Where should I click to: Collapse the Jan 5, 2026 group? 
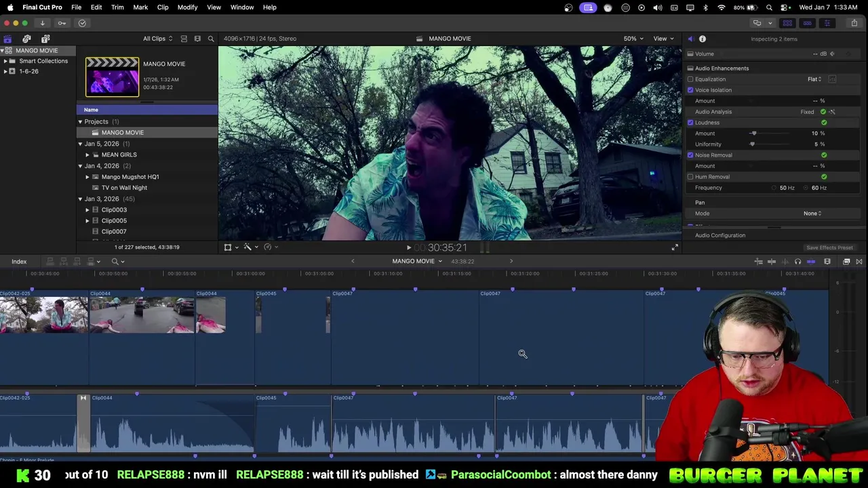click(80, 144)
